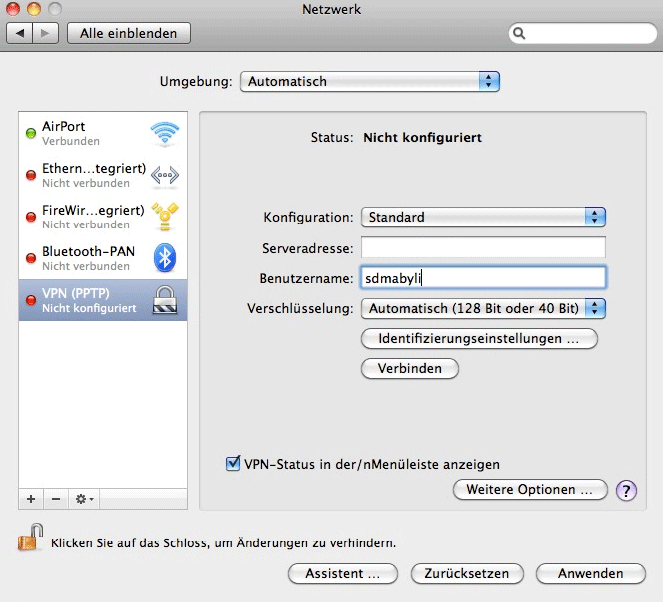Click Alle einblenden button
Viewport: 663px width, 602px height.
coord(129,33)
